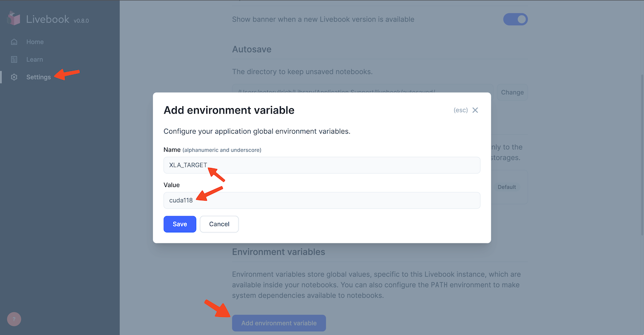Image resolution: width=644 pixels, height=335 pixels.
Task: Click the Value field containing cuda118
Action: coord(322,200)
